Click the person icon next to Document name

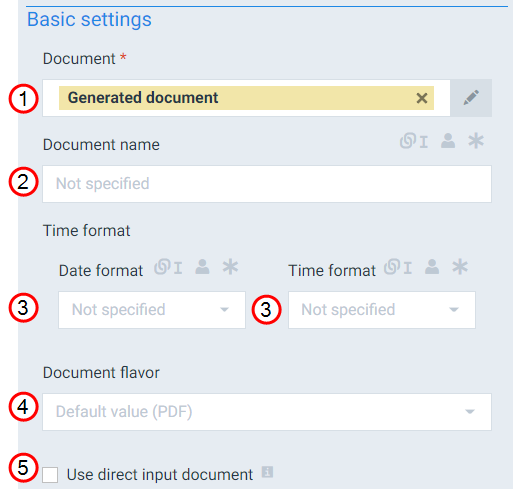tap(448, 141)
